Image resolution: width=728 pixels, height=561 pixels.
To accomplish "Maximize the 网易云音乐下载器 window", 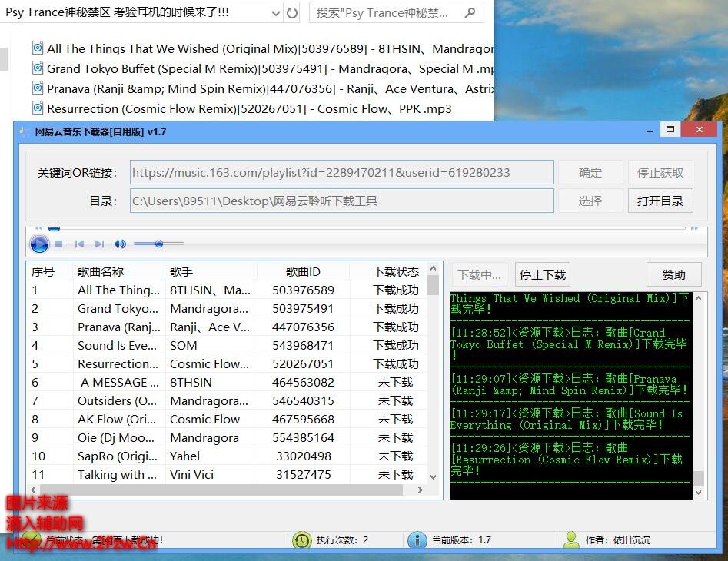I will (670, 129).
